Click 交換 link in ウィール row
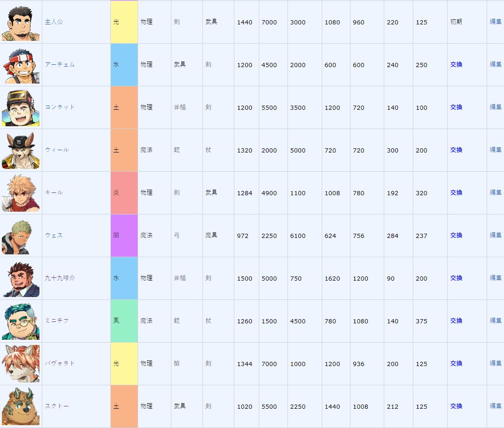Screen dimensions: 504x428 [456, 150]
